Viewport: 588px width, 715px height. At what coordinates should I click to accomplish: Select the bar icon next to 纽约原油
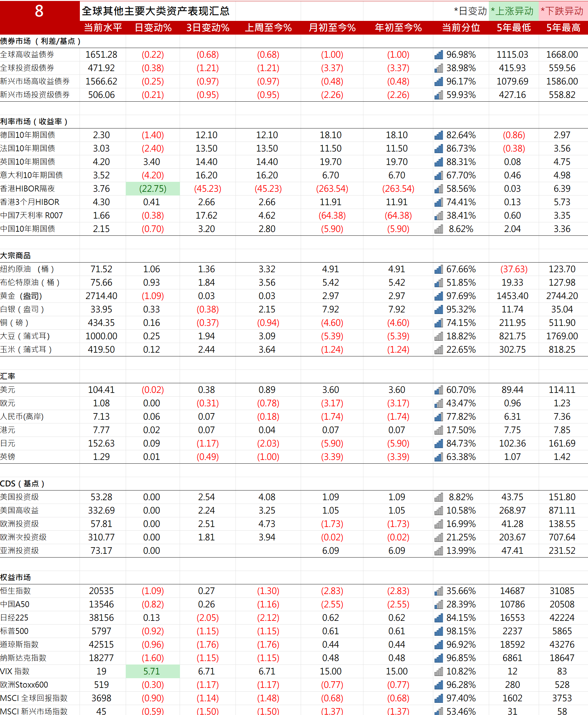[x=438, y=269]
